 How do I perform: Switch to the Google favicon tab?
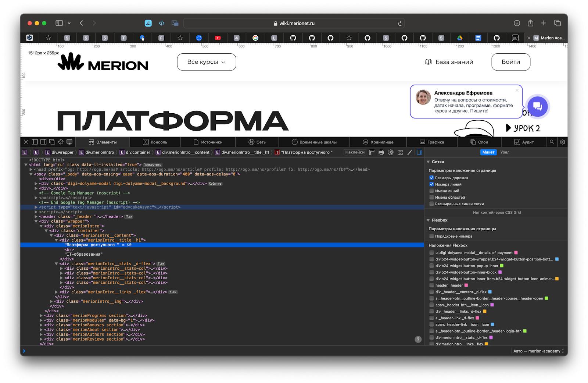(255, 38)
